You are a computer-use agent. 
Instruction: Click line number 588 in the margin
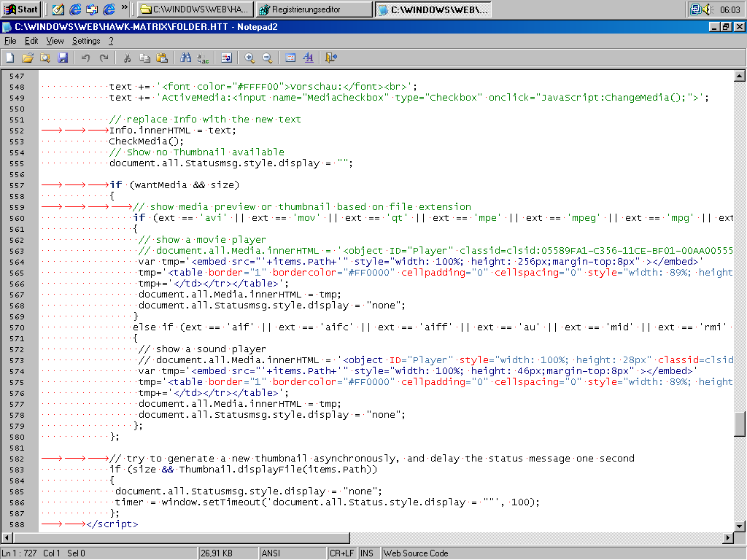pyautogui.click(x=17, y=525)
